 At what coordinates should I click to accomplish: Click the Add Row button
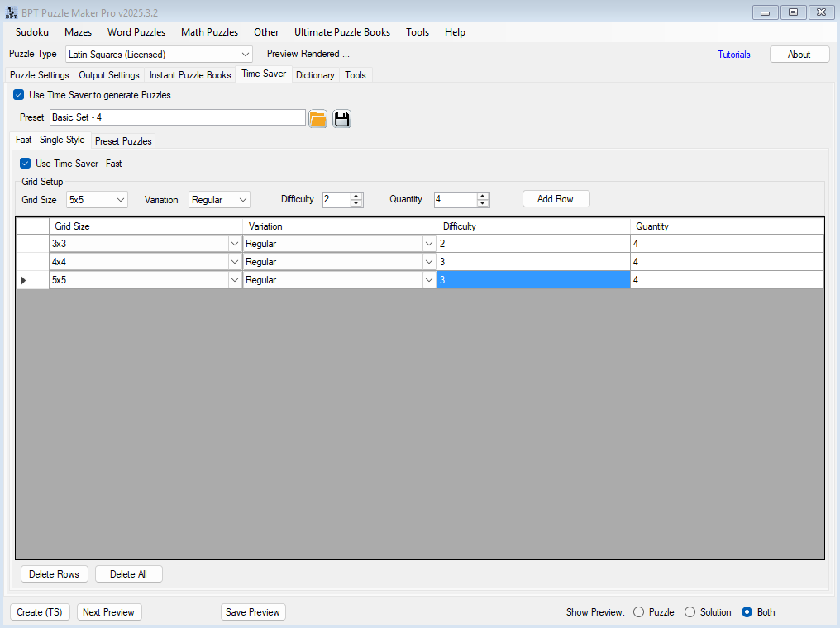[556, 199]
